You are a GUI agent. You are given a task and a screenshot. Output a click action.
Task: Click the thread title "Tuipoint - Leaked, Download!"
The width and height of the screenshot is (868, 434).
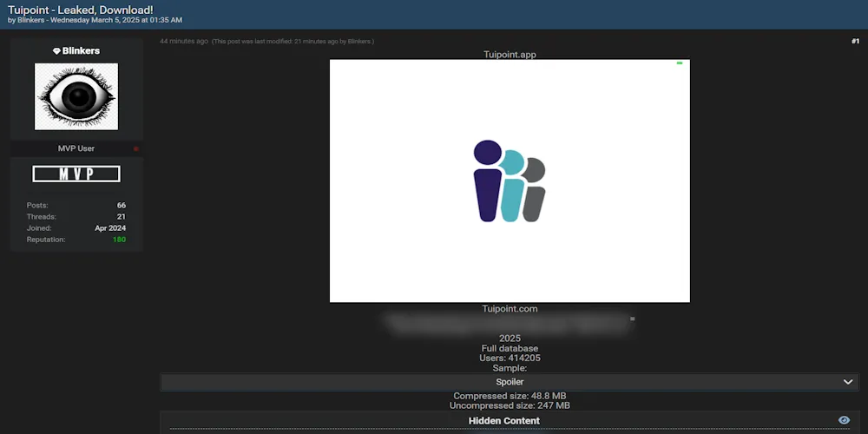(x=80, y=10)
